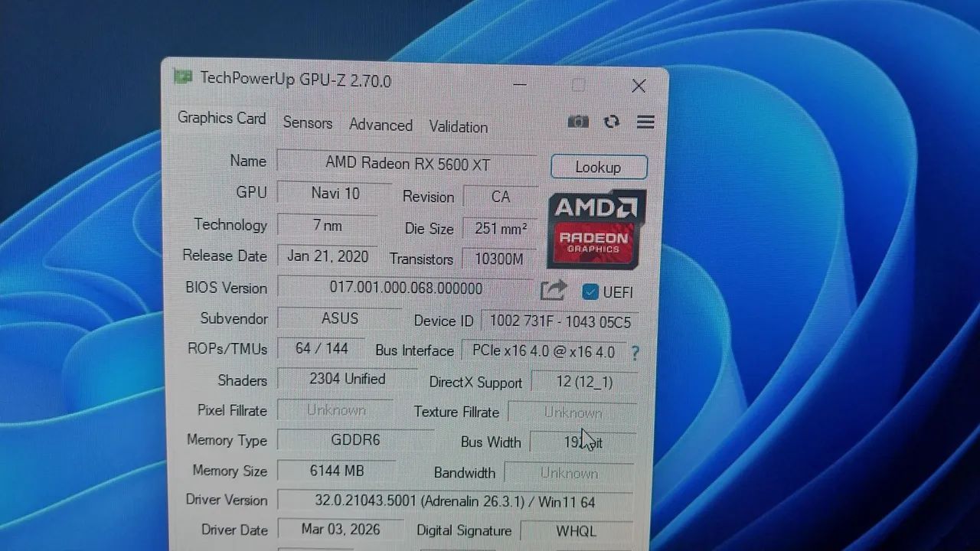Click the Device ID value 1002 731F - 1043 05C5

(560, 321)
